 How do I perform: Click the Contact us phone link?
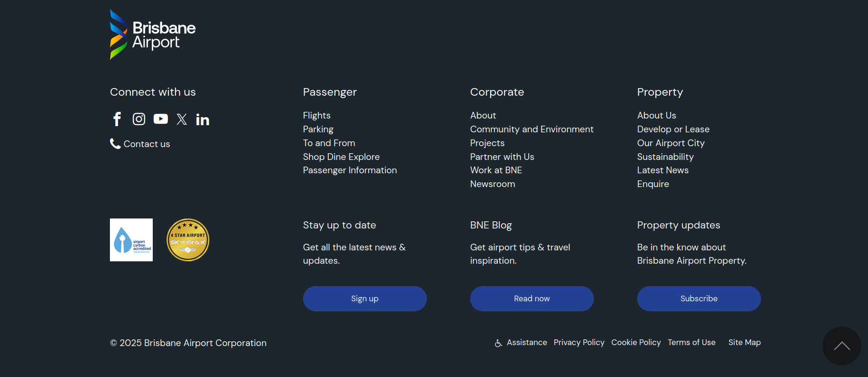(x=140, y=144)
